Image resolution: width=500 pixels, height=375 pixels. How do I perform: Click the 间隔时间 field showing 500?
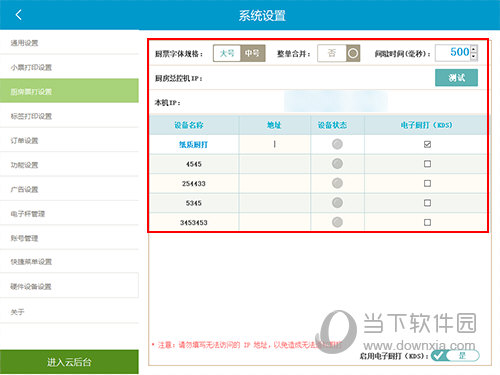tap(453, 53)
